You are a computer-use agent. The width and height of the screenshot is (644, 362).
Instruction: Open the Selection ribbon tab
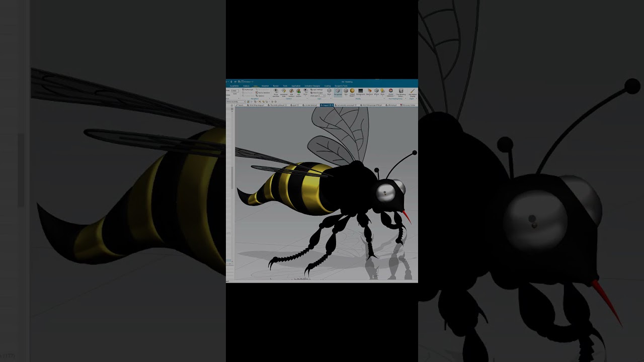click(265, 86)
